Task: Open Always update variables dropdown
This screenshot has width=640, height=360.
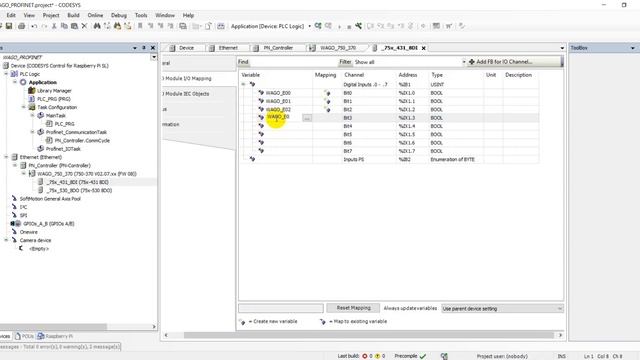Action: (x=560, y=309)
